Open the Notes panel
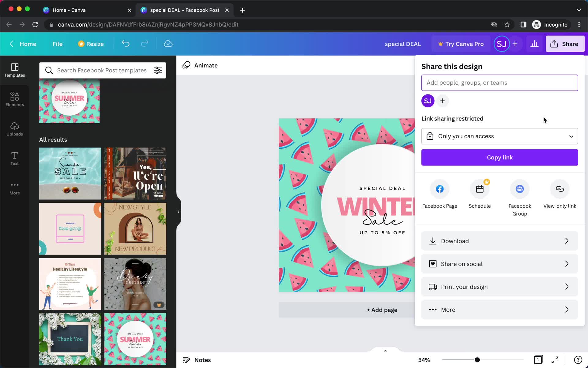Screen dimensions: 588x368 click(197, 360)
